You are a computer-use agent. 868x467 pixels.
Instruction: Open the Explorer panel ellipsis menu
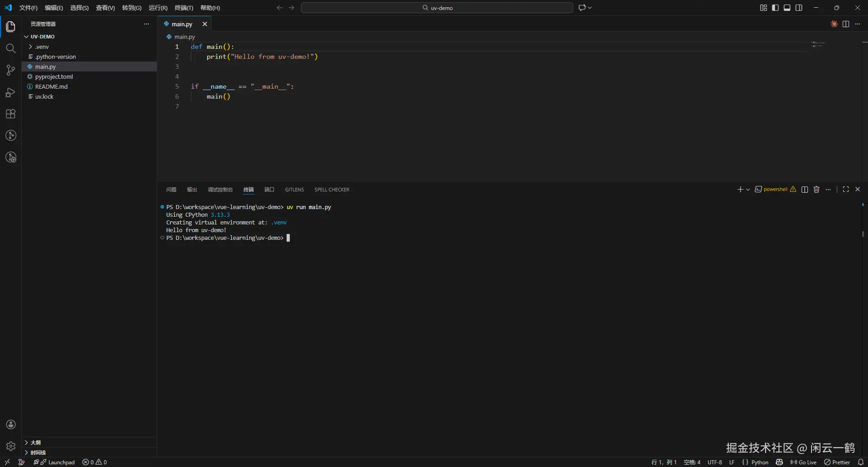tap(146, 24)
